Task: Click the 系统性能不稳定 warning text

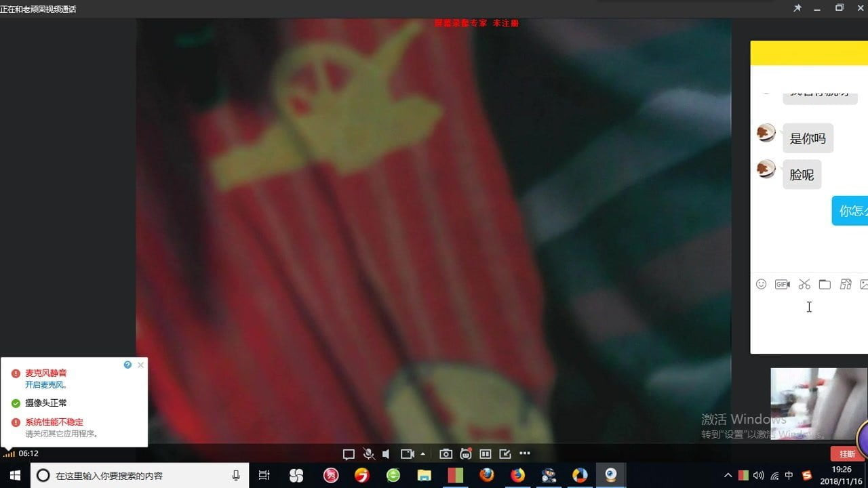Action: point(54,422)
